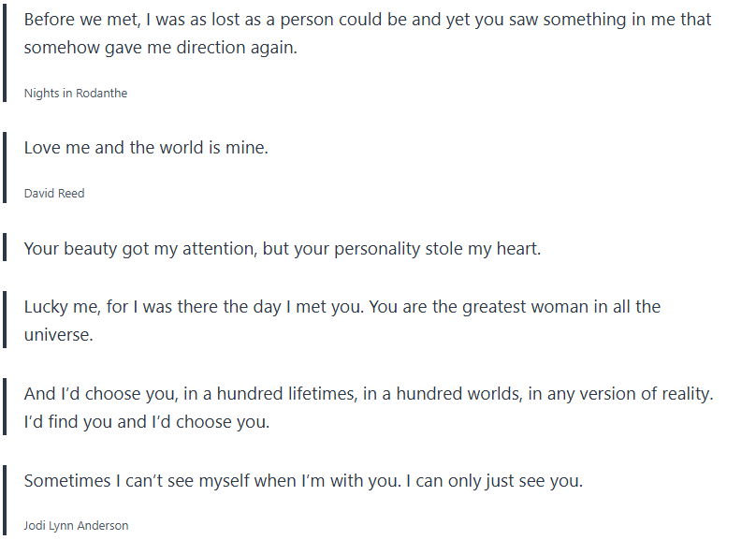The width and height of the screenshot is (756, 540).
Task: Click the vertical bar beside the "Lucky me" quote
Action: pyautogui.click(x=6, y=320)
